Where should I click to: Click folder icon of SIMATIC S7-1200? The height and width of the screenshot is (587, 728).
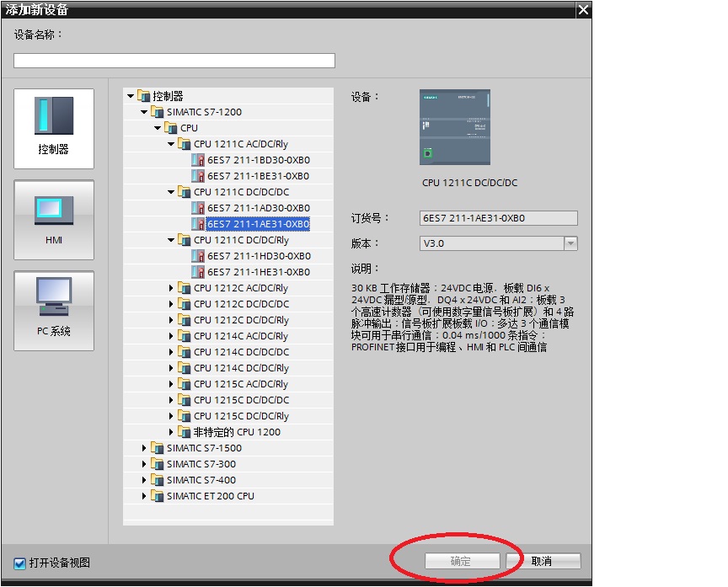coord(158,112)
